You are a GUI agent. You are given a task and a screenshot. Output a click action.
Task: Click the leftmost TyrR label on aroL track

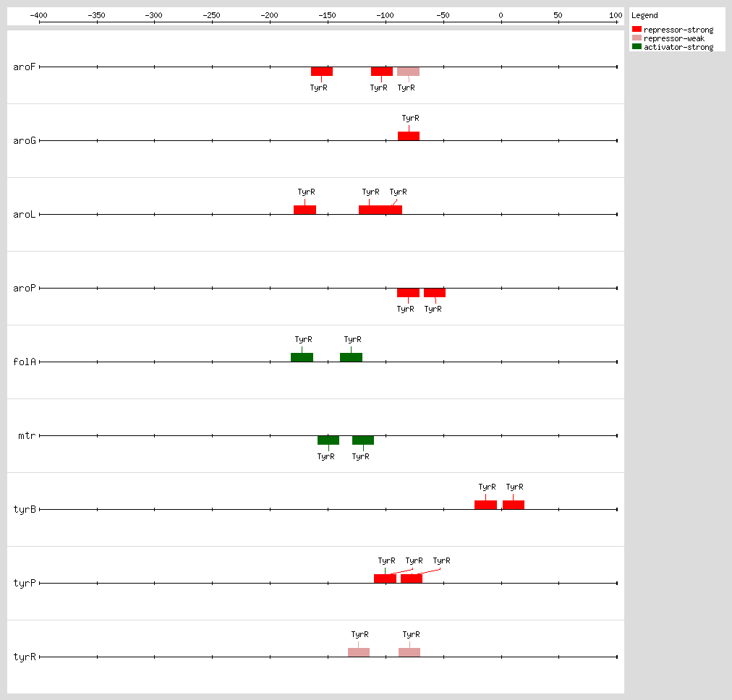[306, 192]
